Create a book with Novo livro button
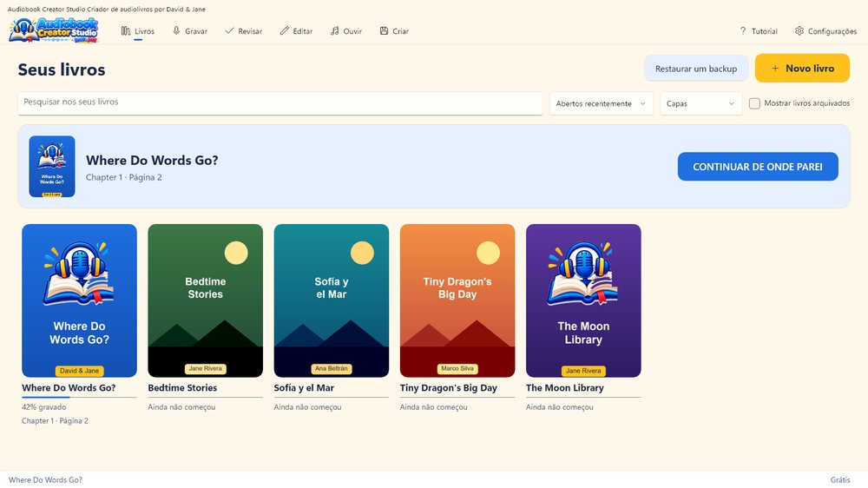This screenshot has width=868, height=488. coord(802,68)
